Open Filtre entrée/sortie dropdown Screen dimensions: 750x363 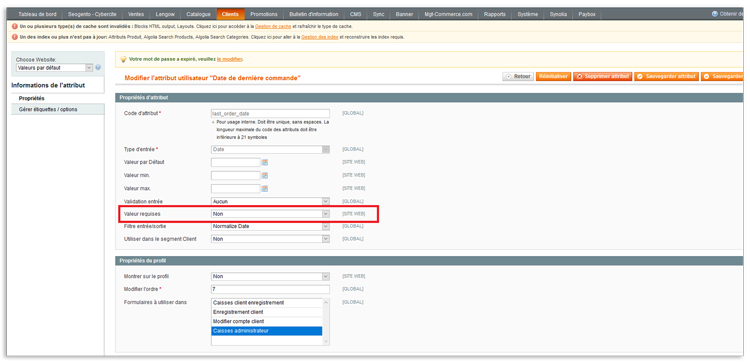coord(270,226)
